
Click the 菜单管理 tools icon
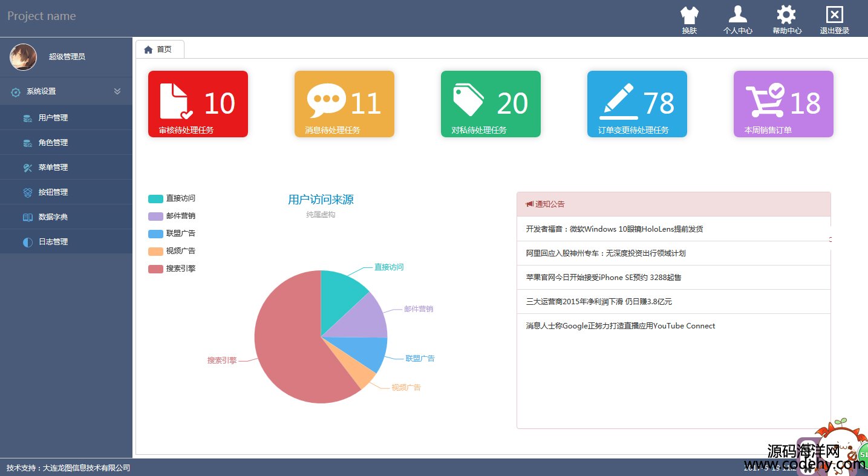pos(27,168)
